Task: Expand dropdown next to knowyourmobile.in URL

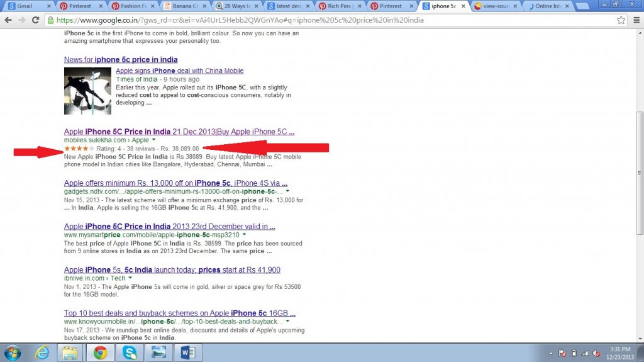Action: click(x=287, y=321)
